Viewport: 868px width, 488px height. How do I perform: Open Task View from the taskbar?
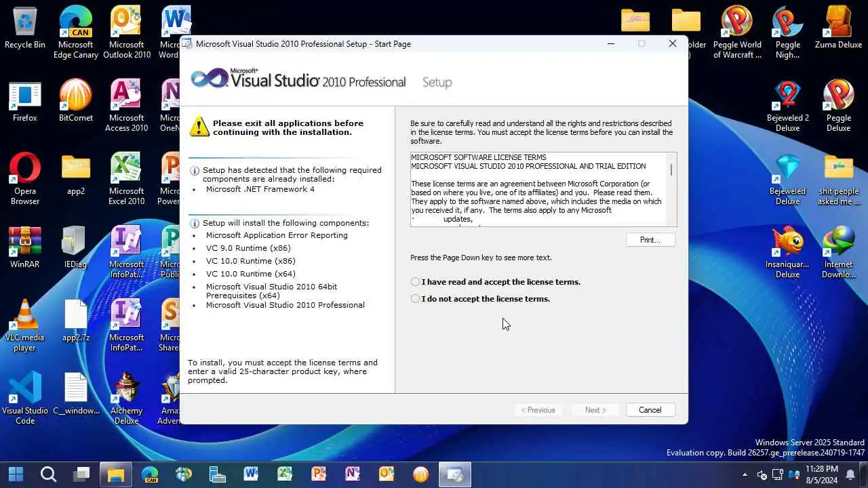[x=82, y=474]
